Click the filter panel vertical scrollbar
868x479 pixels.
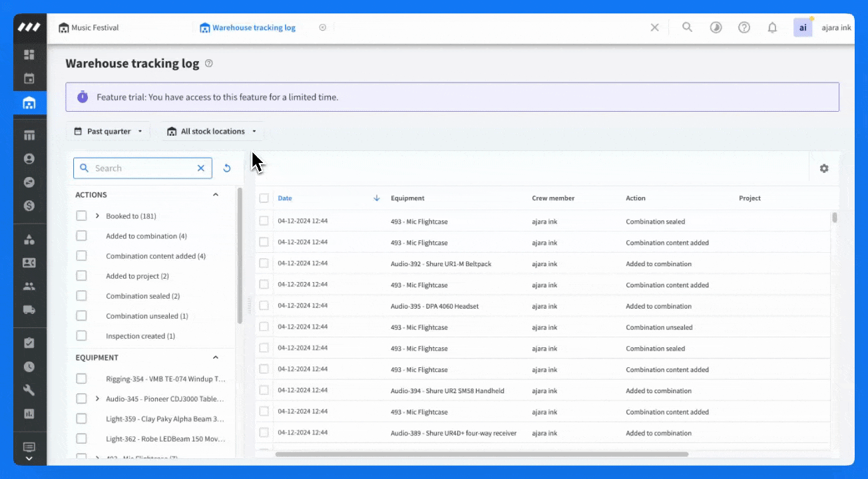240,255
